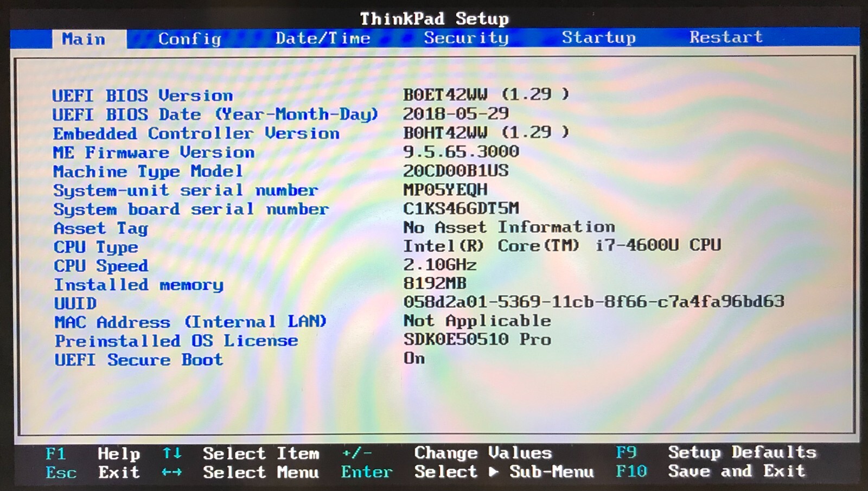Select the Startup tab
Screen dimensions: 868x491
598,37
